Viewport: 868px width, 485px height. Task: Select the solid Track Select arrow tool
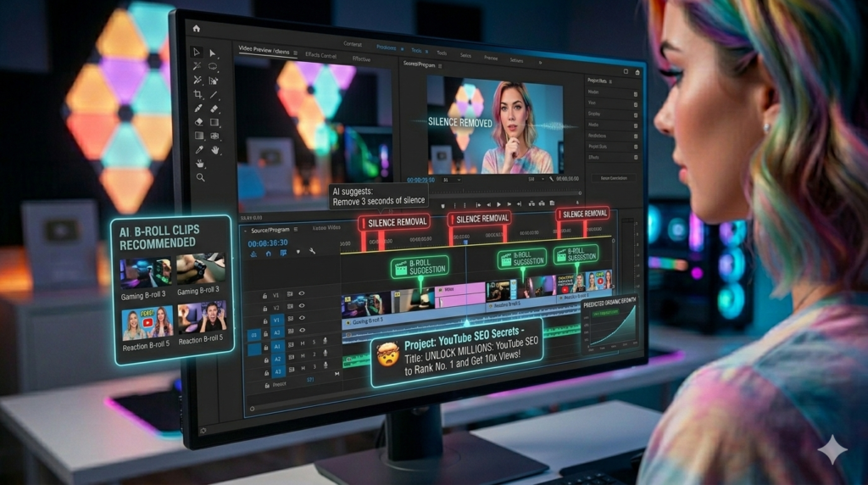213,53
